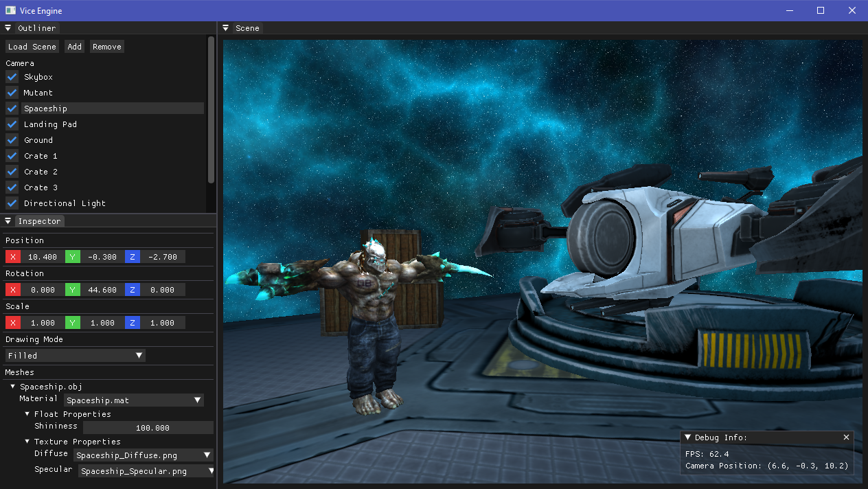Click the Meshes section label
The image size is (868, 489).
20,372
